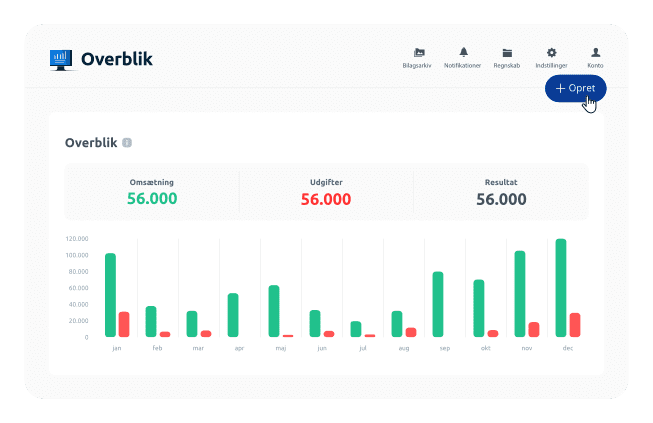Click the red expense bar for jan

pyautogui.click(x=124, y=324)
